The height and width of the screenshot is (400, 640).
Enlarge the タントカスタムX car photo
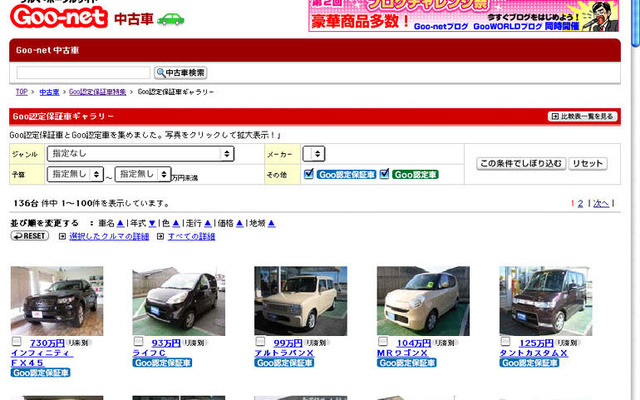click(x=546, y=301)
